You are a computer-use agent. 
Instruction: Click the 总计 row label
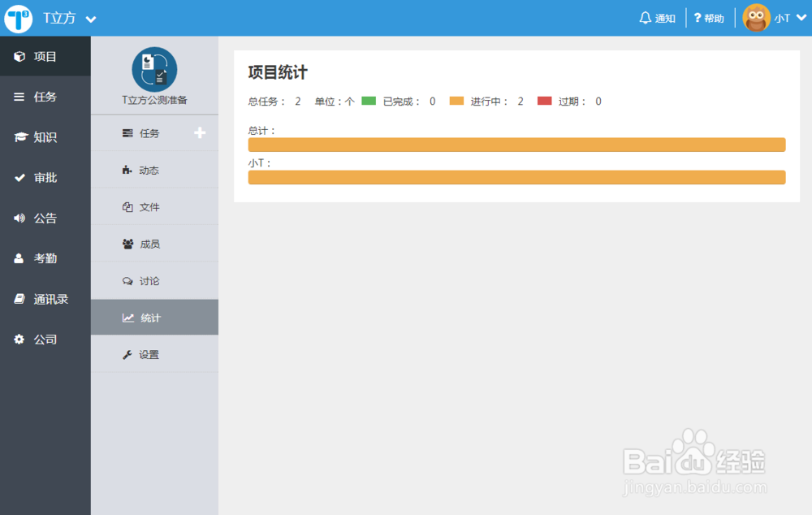[262, 131]
